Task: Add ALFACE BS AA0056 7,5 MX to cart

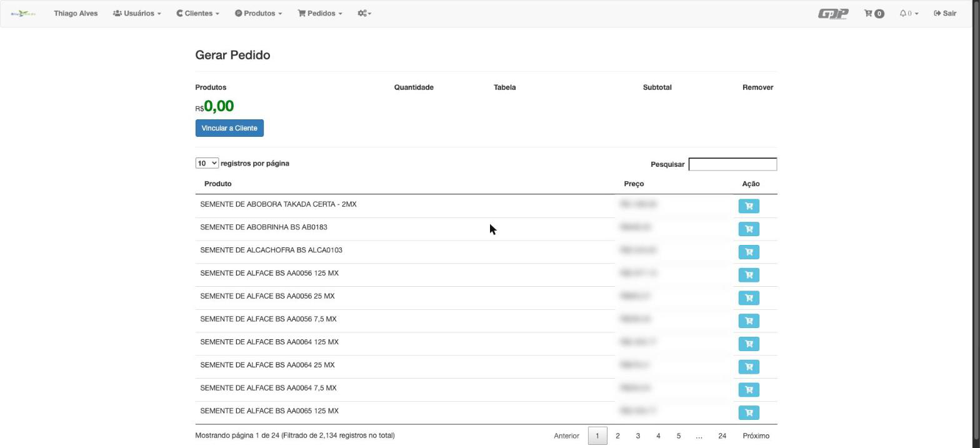Action: click(x=749, y=321)
